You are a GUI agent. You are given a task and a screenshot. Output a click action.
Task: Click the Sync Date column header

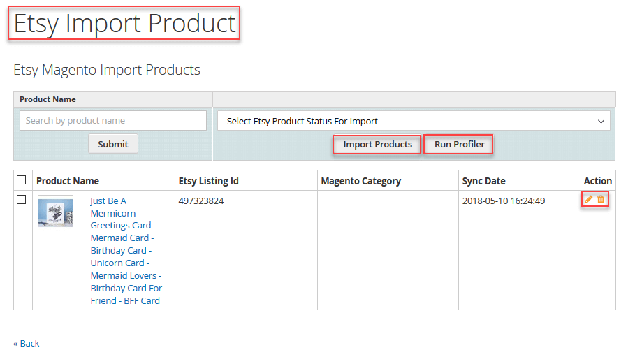pos(484,181)
